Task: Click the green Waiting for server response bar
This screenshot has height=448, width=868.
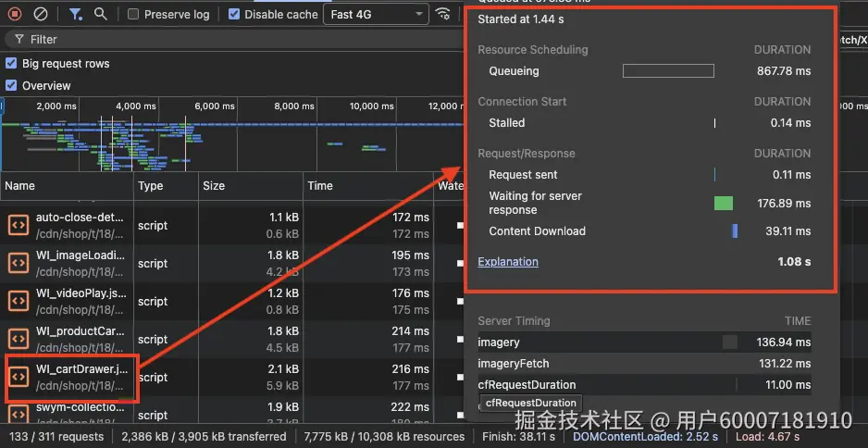Action: tap(724, 204)
